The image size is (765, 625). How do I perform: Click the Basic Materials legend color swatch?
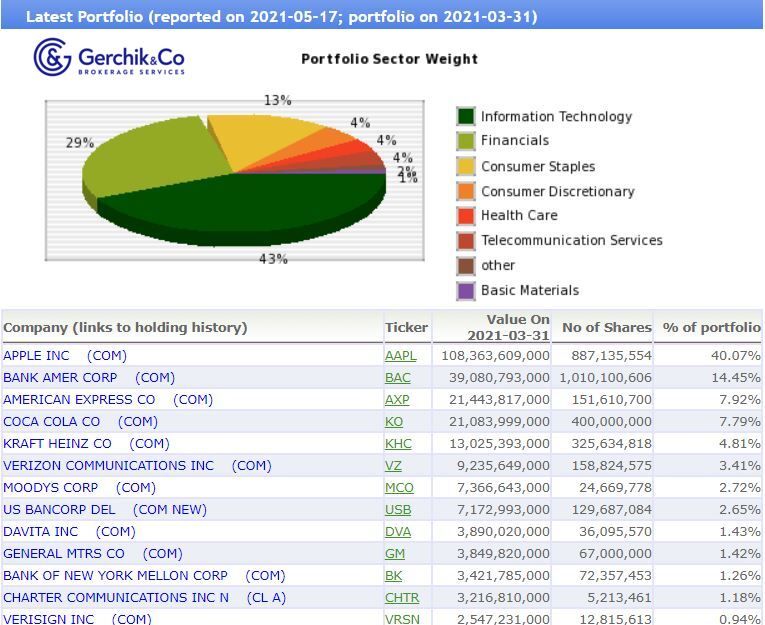coord(466,291)
